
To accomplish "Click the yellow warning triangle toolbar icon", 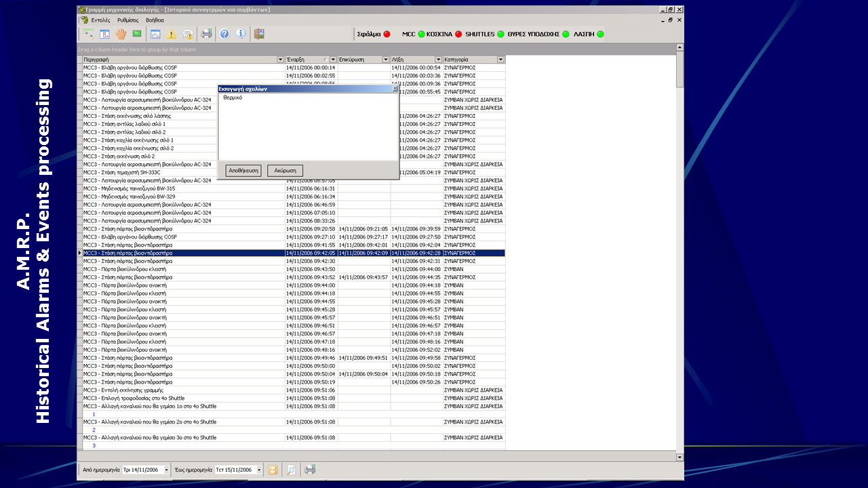I will 172,34.
